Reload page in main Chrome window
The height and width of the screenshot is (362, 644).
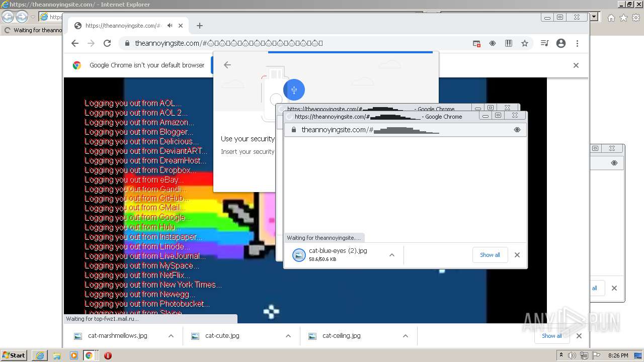tap(107, 43)
